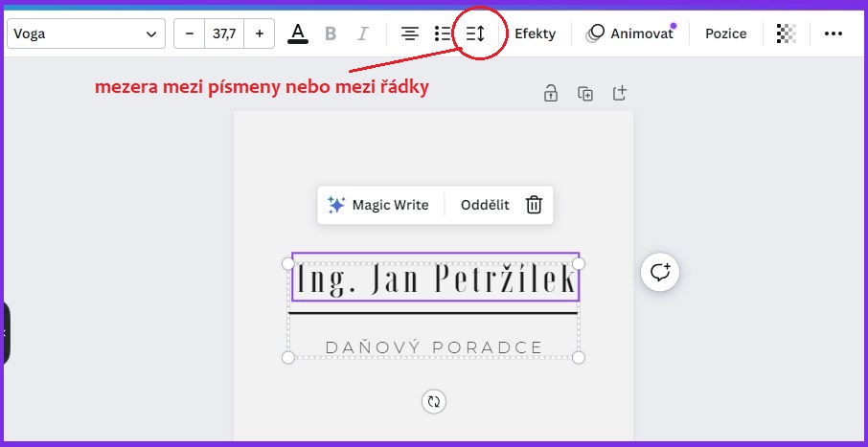This screenshot has width=868, height=447.
Task: Add a new page
Action: 620,93
